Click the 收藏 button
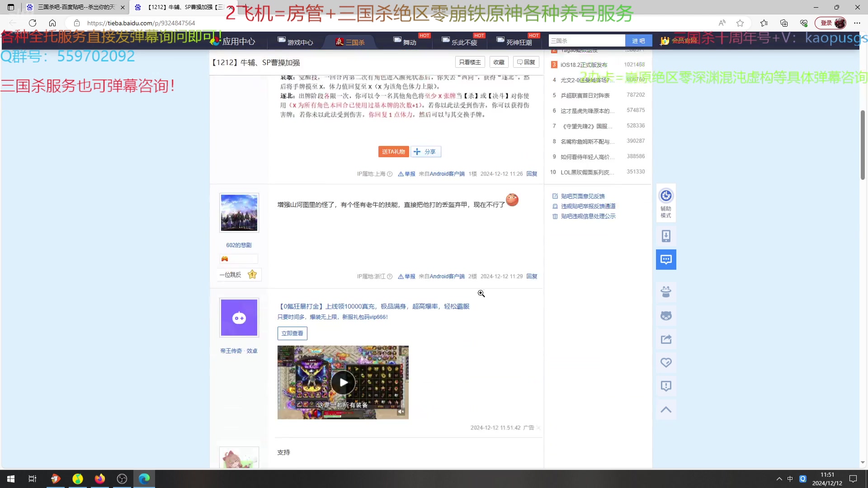The height and width of the screenshot is (488, 868). pos(499,62)
